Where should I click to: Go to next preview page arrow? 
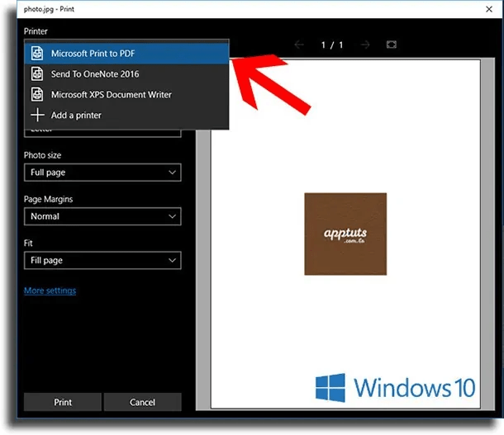(x=365, y=45)
